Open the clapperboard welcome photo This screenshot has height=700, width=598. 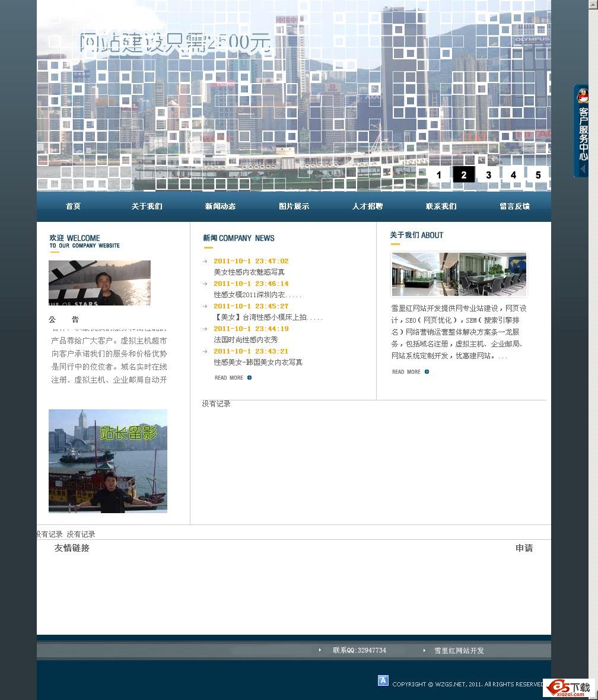tap(100, 283)
